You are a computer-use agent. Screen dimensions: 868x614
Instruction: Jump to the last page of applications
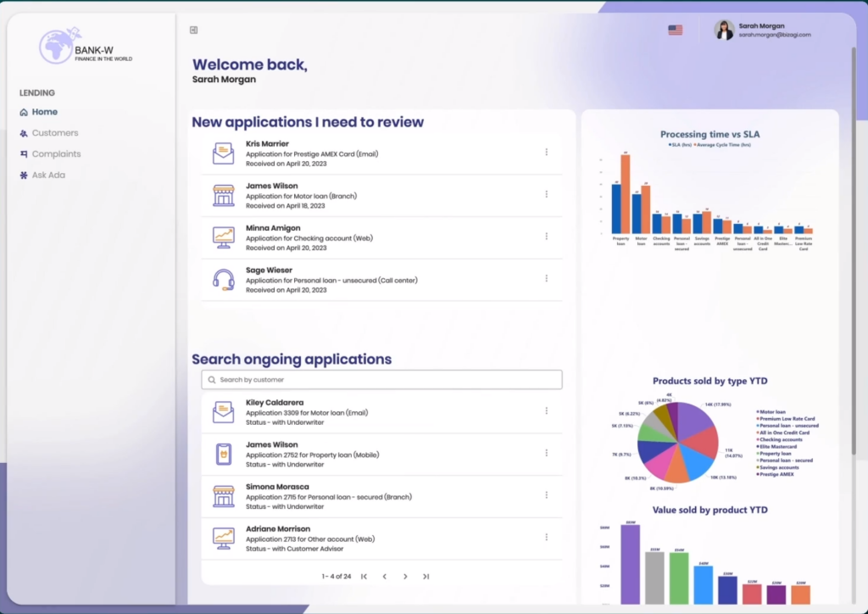click(426, 577)
